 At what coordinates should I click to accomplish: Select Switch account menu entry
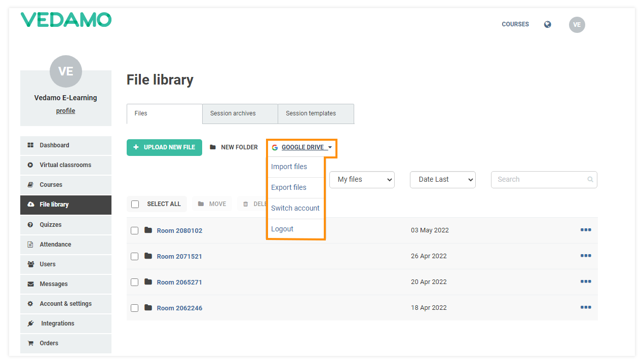click(x=295, y=208)
